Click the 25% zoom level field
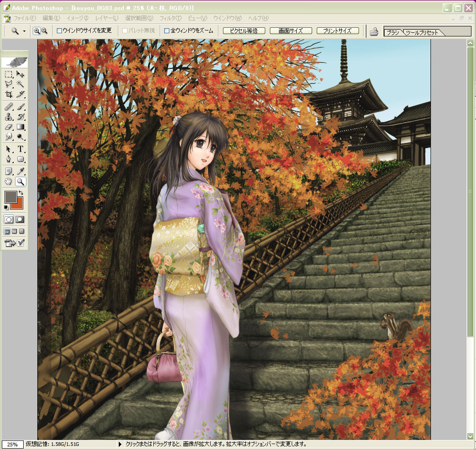476x450 pixels. pos(12,444)
